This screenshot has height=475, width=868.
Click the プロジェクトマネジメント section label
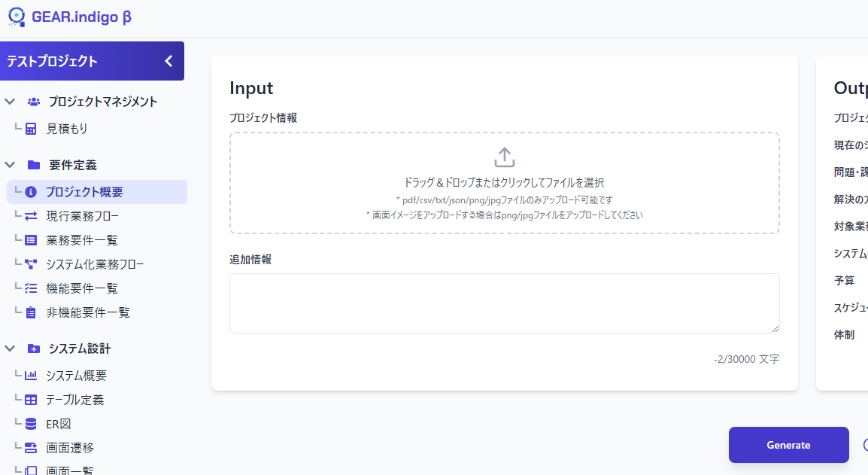tap(103, 102)
